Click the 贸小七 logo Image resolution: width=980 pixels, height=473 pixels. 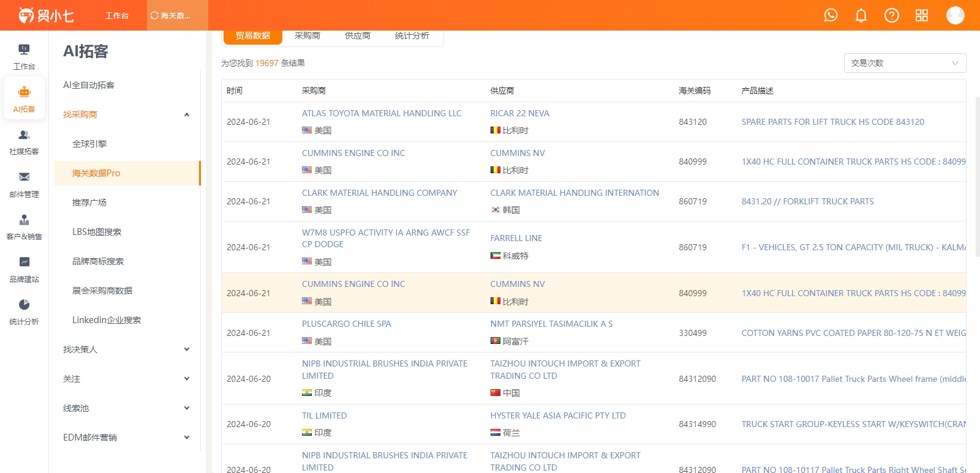pyautogui.click(x=46, y=15)
